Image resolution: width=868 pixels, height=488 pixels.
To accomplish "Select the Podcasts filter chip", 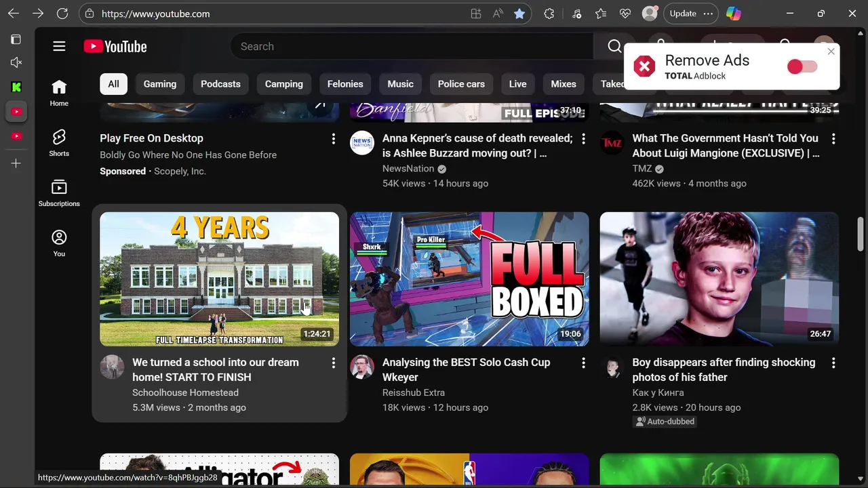I will (x=220, y=84).
